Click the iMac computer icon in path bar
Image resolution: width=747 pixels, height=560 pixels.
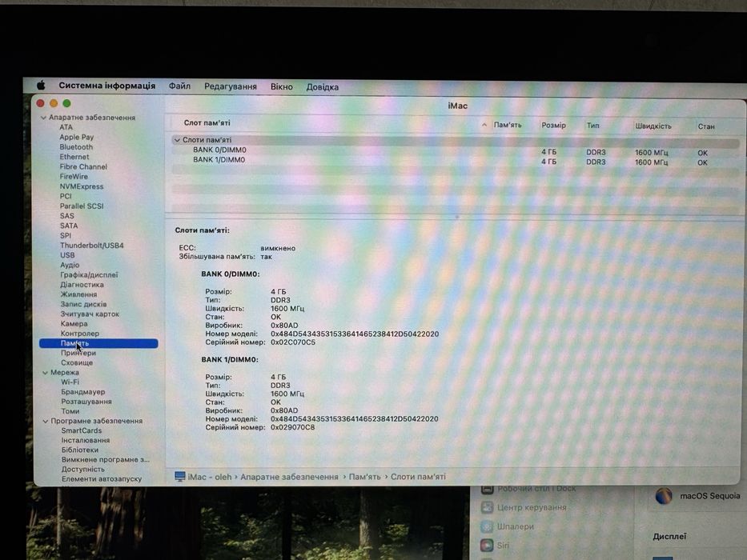pyautogui.click(x=179, y=477)
